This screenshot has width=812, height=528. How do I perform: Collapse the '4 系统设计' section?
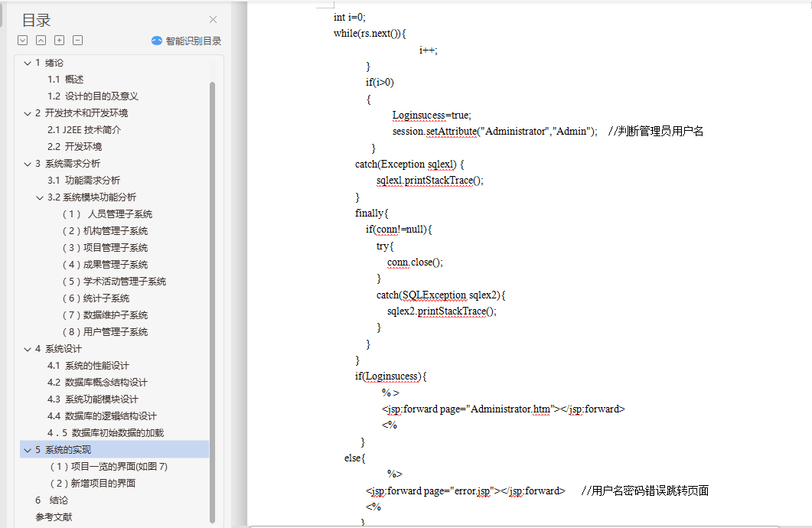(x=28, y=350)
